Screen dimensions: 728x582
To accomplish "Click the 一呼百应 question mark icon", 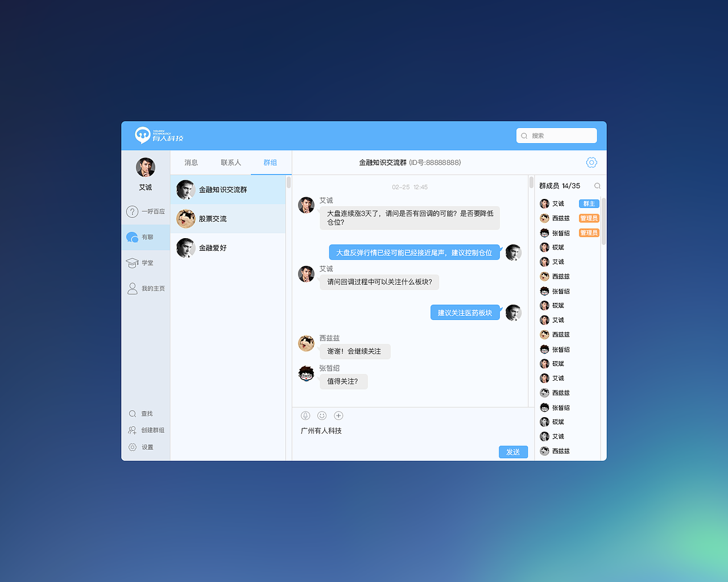I will 133,211.
